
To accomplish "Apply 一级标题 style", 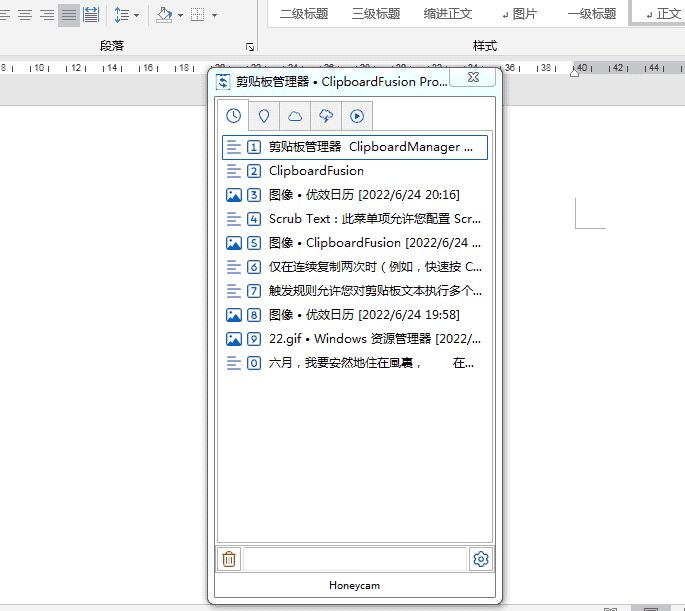I will (592, 14).
